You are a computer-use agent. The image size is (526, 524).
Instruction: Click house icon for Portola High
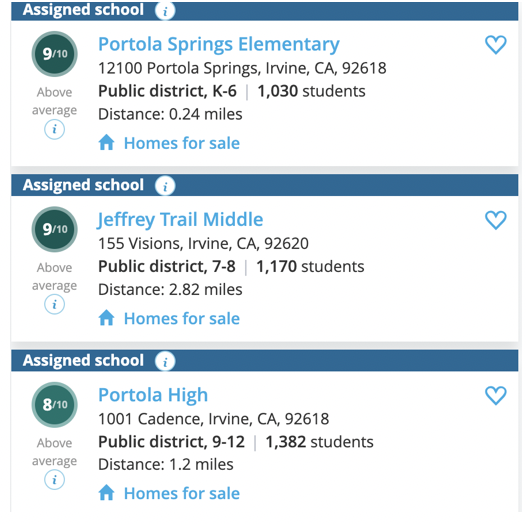click(106, 492)
